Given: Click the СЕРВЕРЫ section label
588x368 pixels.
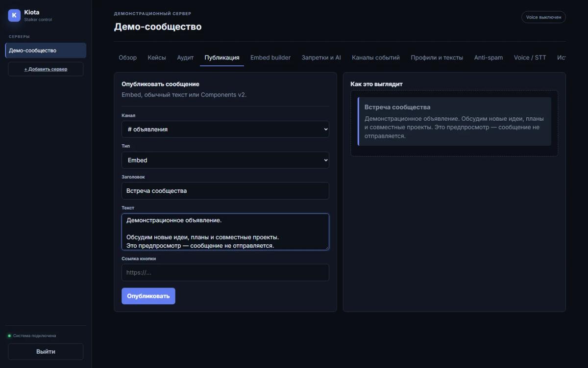Looking at the screenshot, I should pos(19,37).
